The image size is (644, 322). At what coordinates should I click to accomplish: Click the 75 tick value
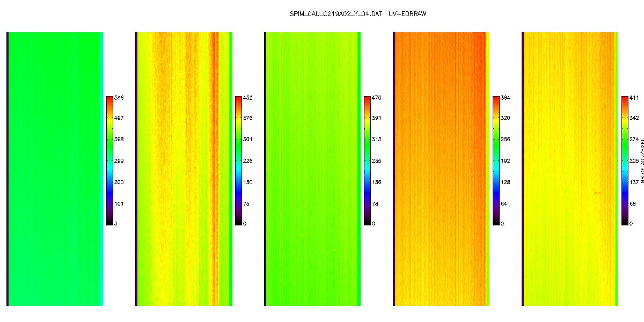coord(246,203)
